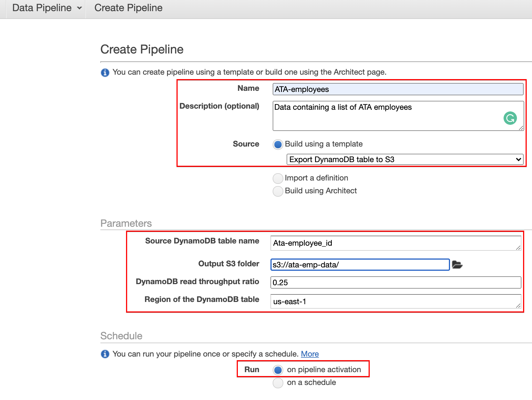Screen dimensions: 532x400
Task: Click the Schedule section heading
Action: click(121, 336)
